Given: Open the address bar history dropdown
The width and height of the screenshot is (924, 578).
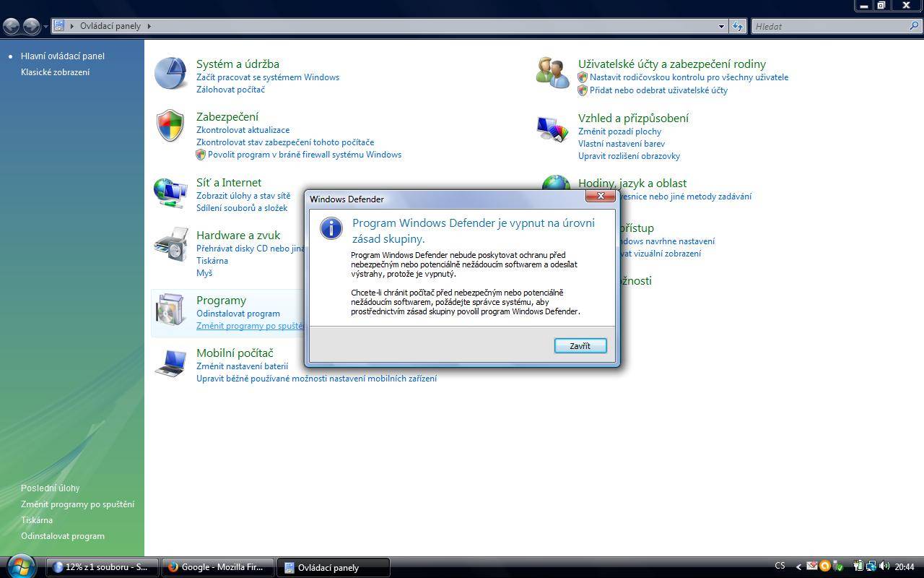Looking at the screenshot, I should point(721,26).
